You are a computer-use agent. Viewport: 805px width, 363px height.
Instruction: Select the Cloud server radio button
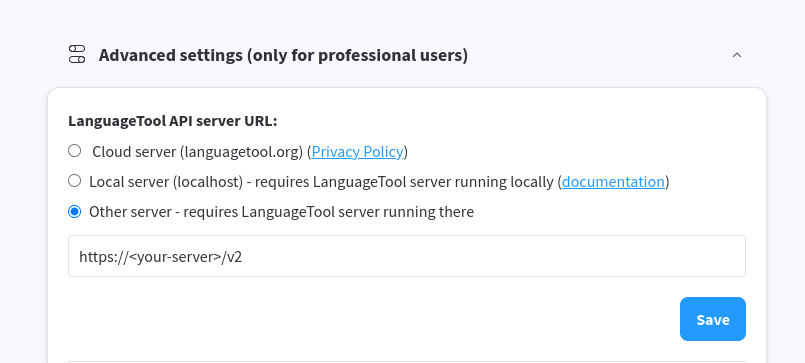(75, 151)
